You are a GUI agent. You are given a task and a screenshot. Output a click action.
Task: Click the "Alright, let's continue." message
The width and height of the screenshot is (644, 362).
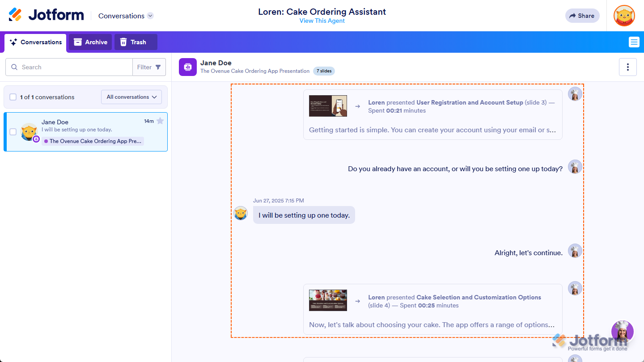[529, 253]
